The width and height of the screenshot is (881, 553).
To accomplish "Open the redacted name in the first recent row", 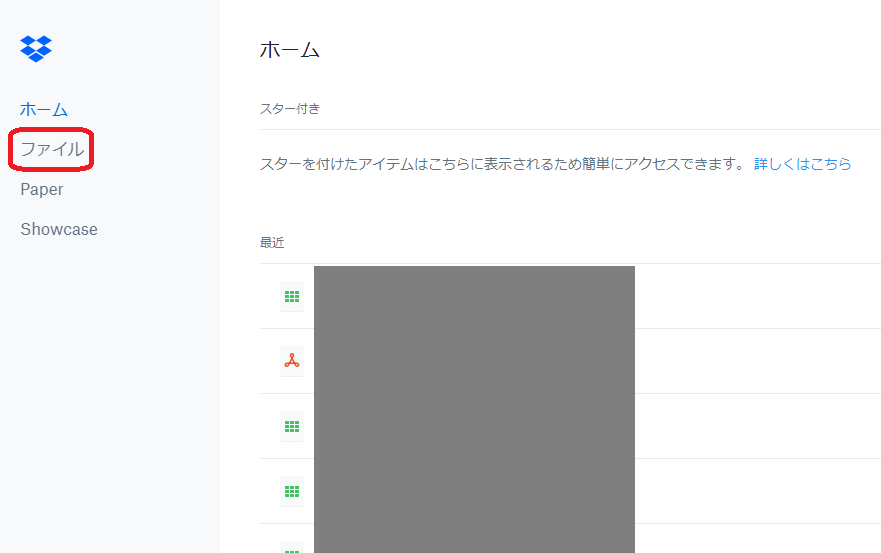I will [x=474, y=296].
